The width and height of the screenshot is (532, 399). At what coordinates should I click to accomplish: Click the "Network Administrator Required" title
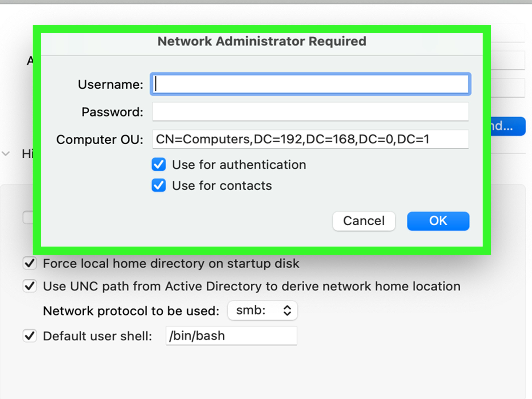click(262, 41)
